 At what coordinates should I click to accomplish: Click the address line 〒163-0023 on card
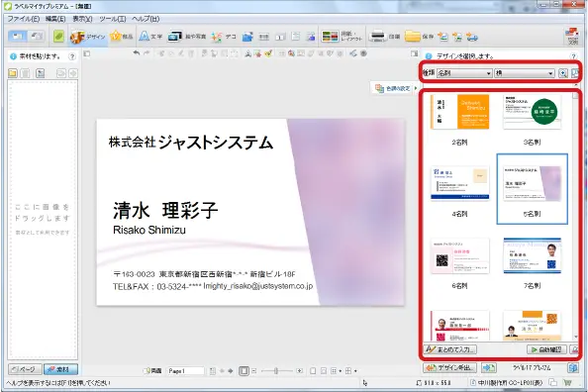(204, 274)
